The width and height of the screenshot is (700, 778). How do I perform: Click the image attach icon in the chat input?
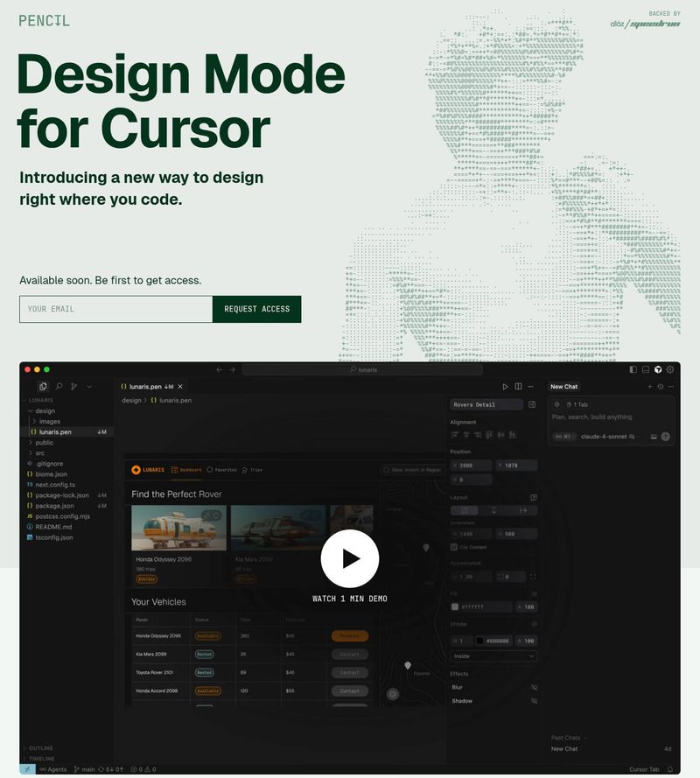point(654,436)
